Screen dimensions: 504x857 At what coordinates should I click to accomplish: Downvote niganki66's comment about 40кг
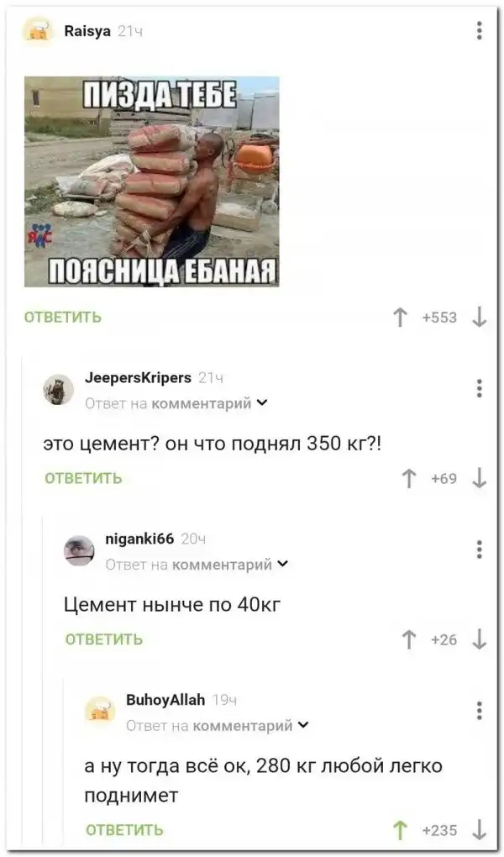pos(479,639)
